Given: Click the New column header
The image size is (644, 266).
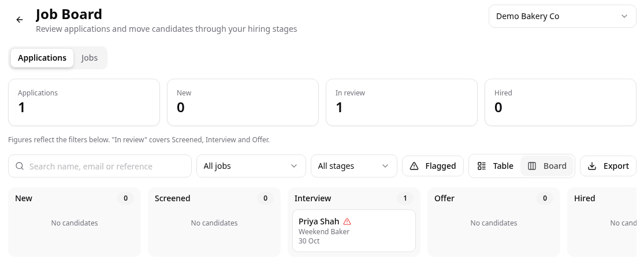Looking at the screenshot, I should [24, 198].
